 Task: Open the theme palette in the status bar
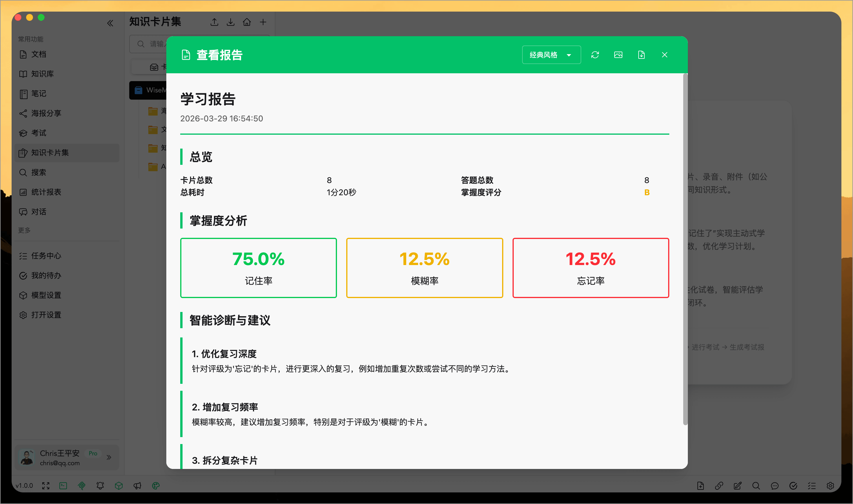155,486
